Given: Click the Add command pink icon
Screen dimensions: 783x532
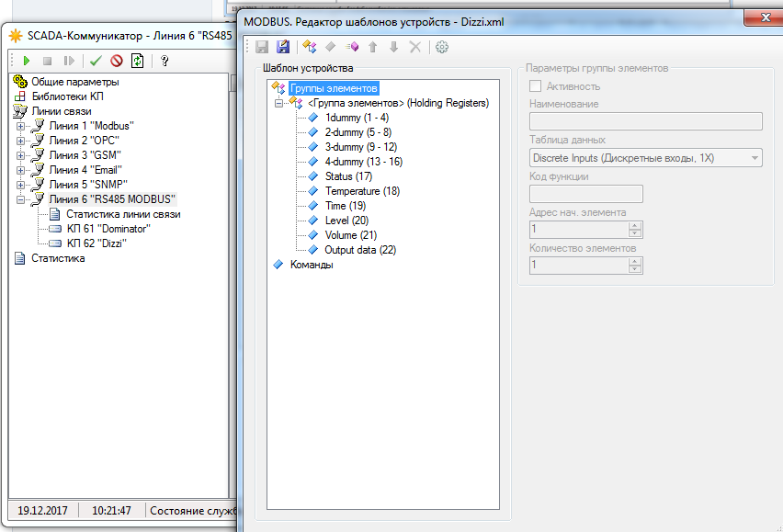Looking at the screenshot, I should (351, 47).
